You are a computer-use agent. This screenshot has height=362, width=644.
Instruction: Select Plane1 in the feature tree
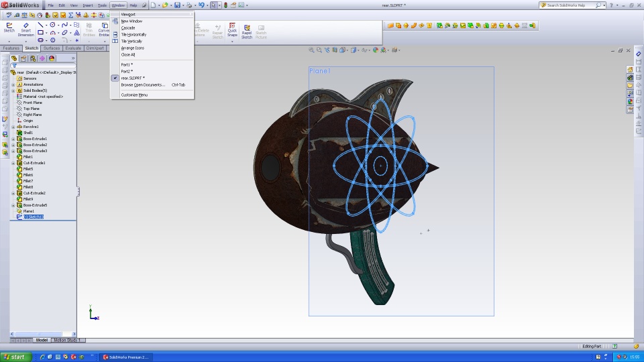(x=28, y=211)
